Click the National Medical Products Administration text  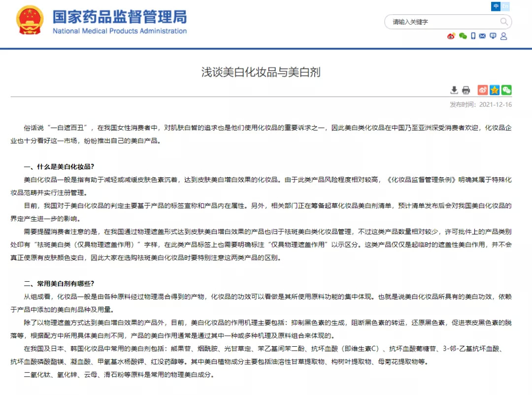pos(120,31)
